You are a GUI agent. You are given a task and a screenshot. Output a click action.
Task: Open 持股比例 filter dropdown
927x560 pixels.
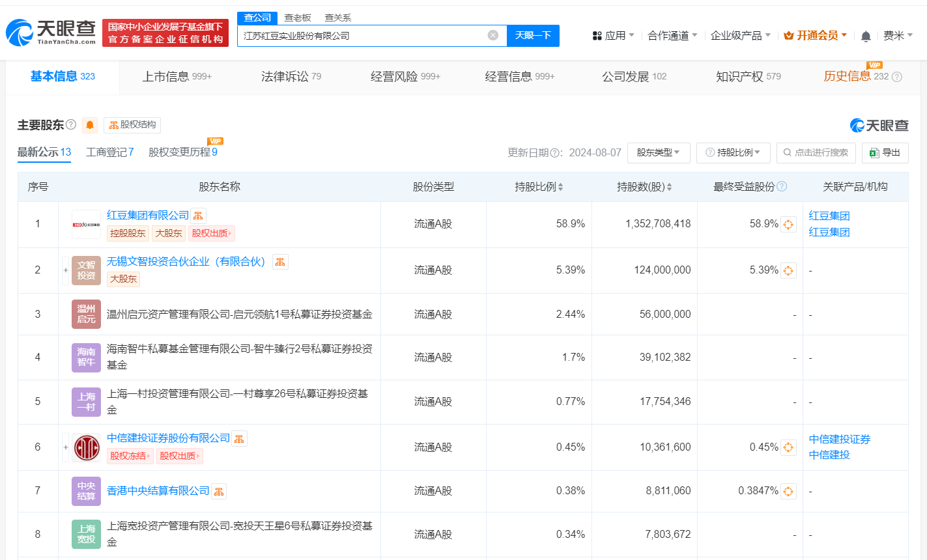734,152
